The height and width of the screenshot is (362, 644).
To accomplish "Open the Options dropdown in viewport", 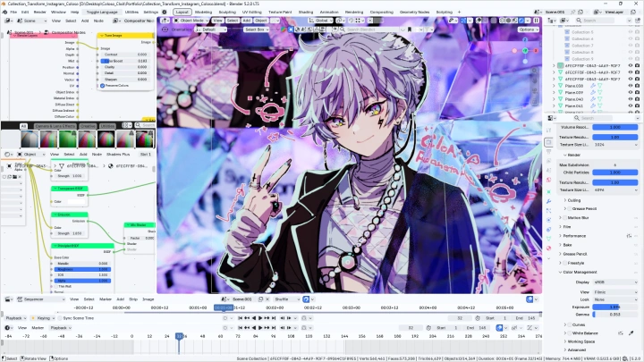I will point(528,29).
